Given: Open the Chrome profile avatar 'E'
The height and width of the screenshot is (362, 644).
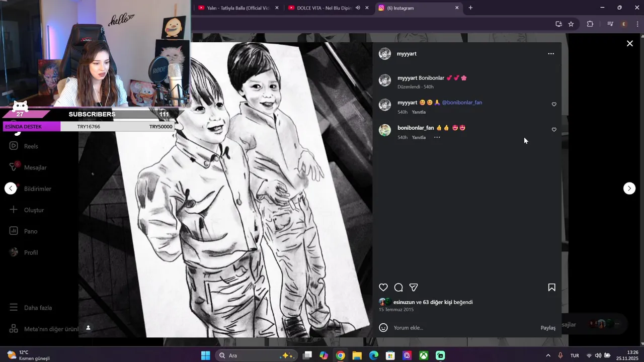Looking at the screenshot, I should tap(624, 24).
